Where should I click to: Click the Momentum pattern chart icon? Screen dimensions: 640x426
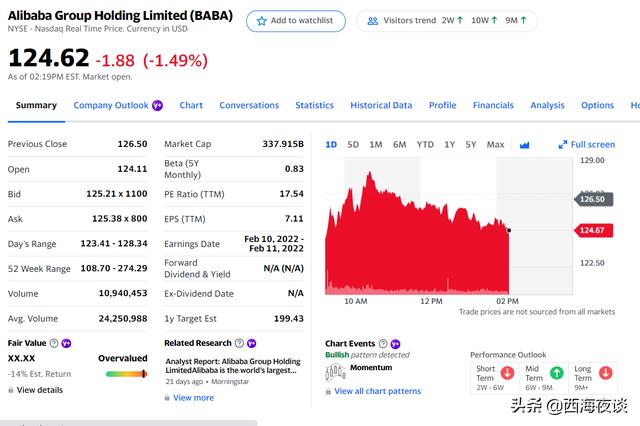click(x=335, y=371)
